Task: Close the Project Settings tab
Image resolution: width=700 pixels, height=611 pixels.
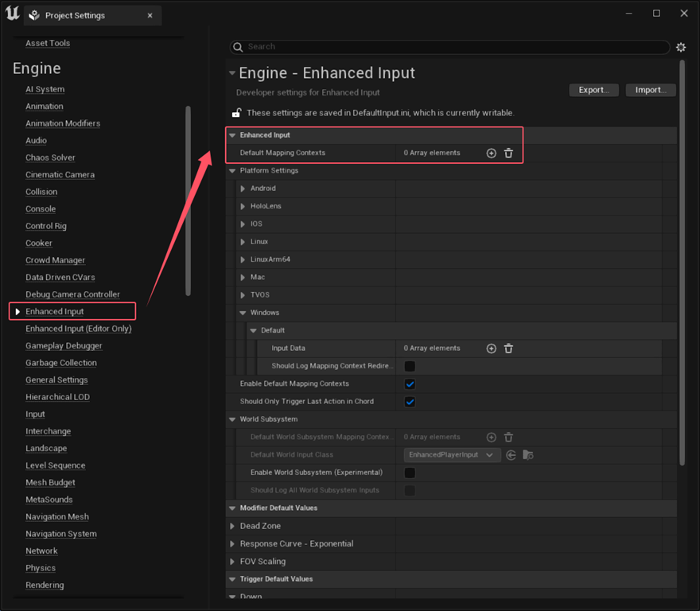Action: coord(150,16)
